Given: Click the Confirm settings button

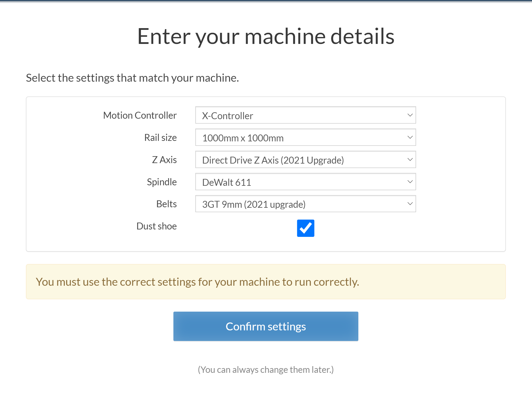Looking at the screenshot, I should click(x=266, y=326).
